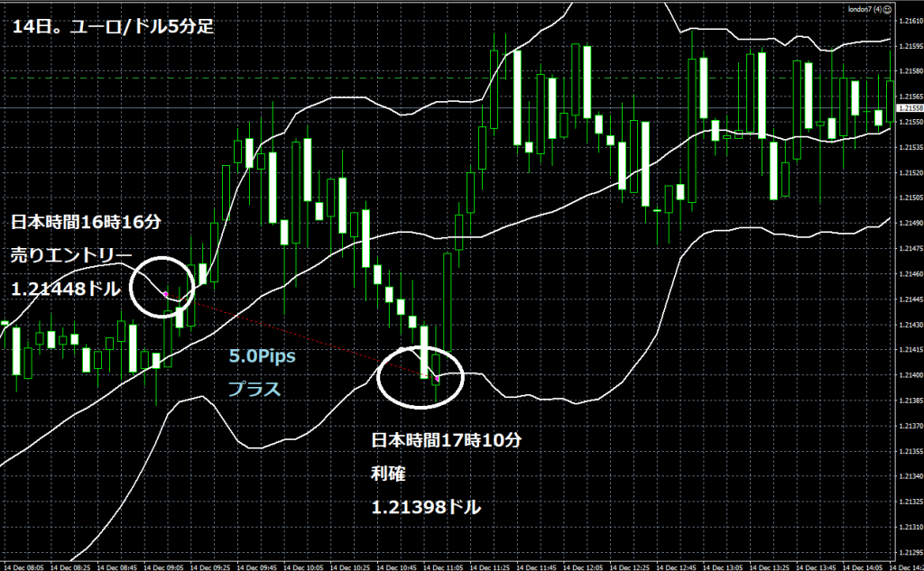Viewport: 924px width, 571px height.
Task: Click the magenta sell entry arrow marker
Action: point(165,294)
